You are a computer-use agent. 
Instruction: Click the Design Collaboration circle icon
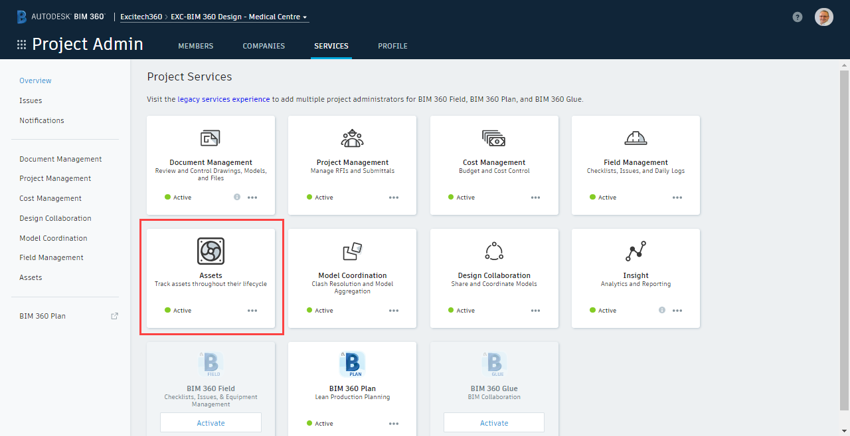[494, 251]
